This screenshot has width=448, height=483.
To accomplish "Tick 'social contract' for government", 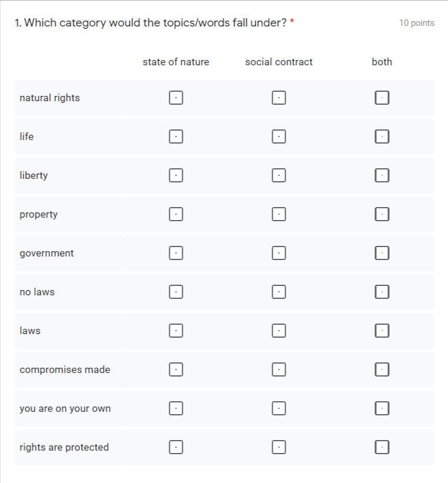I will pyautogui.click(x=279, y=253).
